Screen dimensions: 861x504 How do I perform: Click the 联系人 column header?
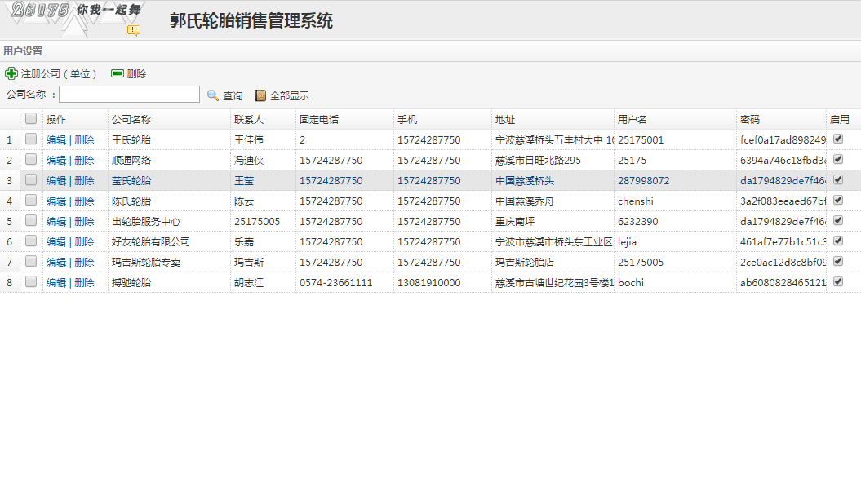coord(248,120)
